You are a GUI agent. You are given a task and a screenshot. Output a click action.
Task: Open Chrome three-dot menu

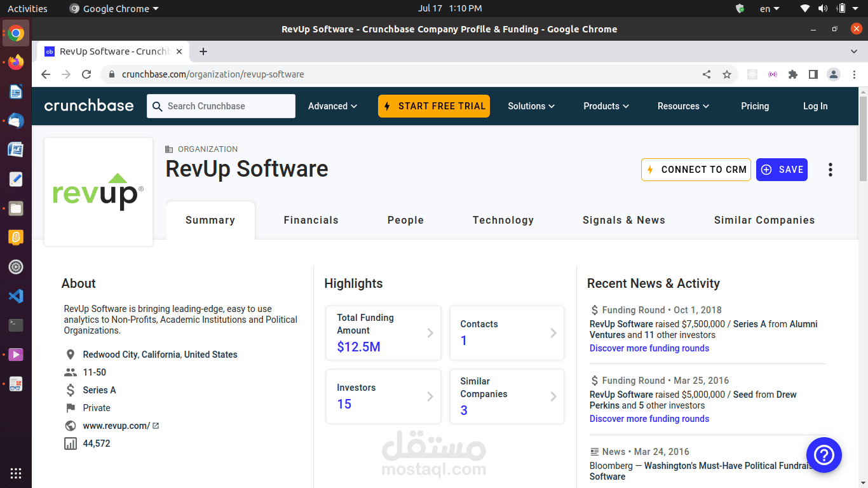853,74
